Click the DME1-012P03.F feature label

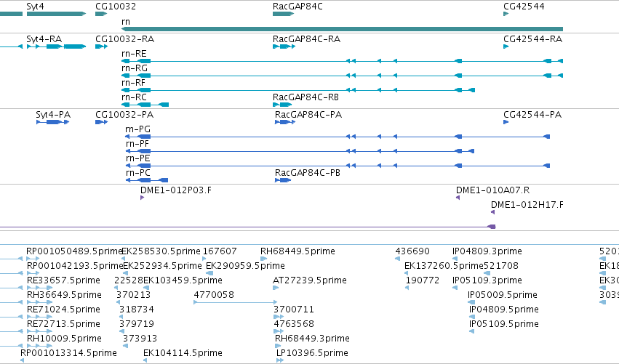point(176,190)
